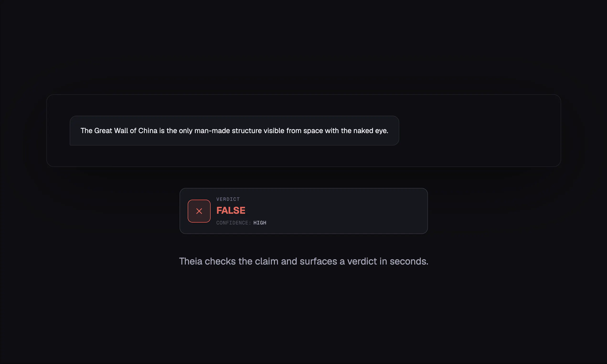Image resolution: width=607 pixels, height=364 pixels.
Task: Click the phrase Great Wall of China
Action: [126, 131]
